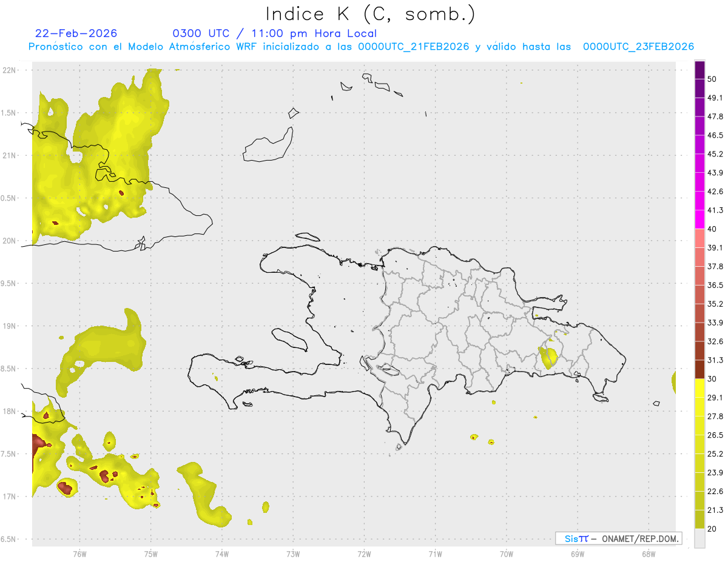The image size is (728, 562).
Task: Click the 'Indice K (C, somb.)' title
Action: coord(371,13)
